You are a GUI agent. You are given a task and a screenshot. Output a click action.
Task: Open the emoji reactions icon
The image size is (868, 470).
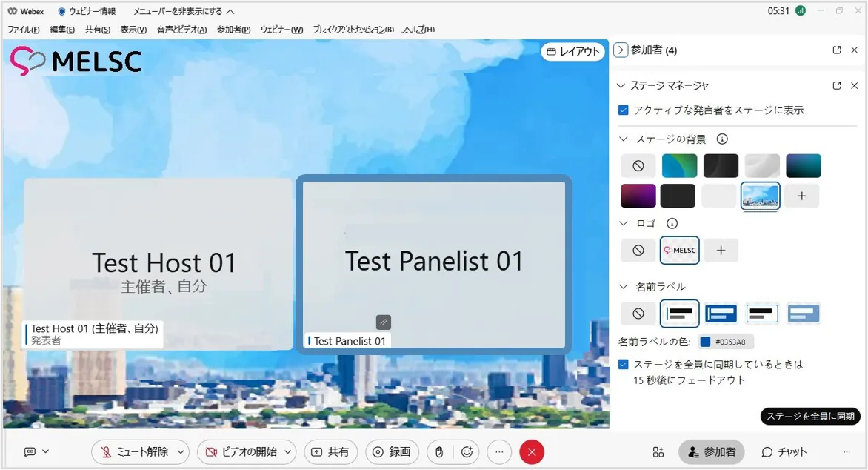467,451
